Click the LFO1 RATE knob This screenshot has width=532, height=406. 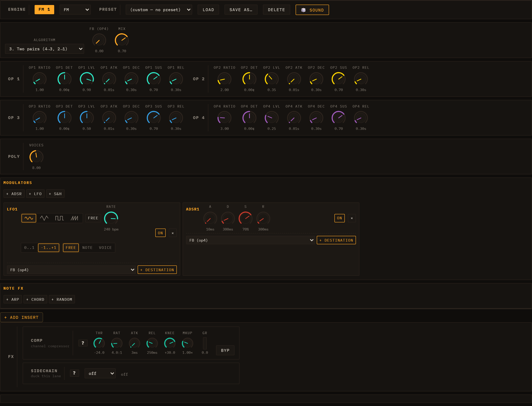point(111,218)
